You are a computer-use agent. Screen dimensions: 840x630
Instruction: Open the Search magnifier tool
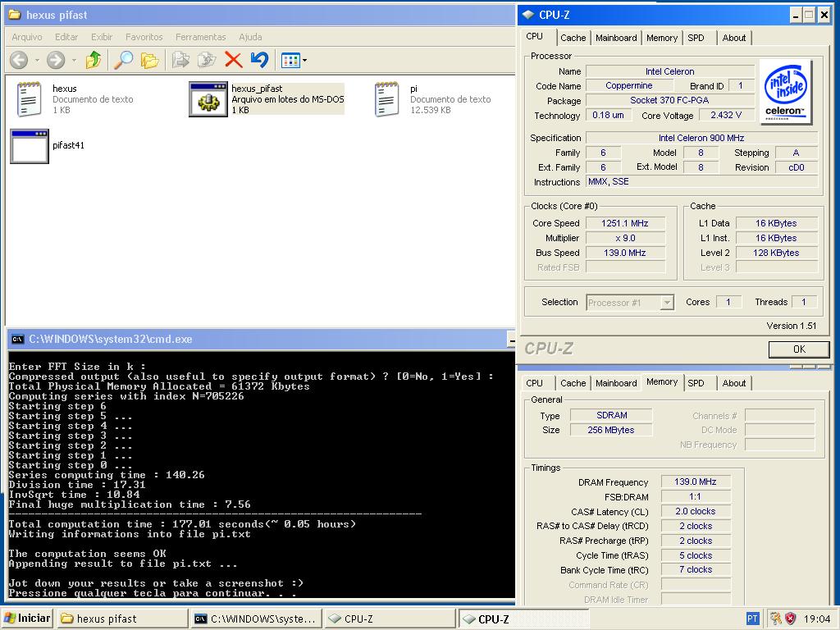pyautogui.click(x=123, y=60)
